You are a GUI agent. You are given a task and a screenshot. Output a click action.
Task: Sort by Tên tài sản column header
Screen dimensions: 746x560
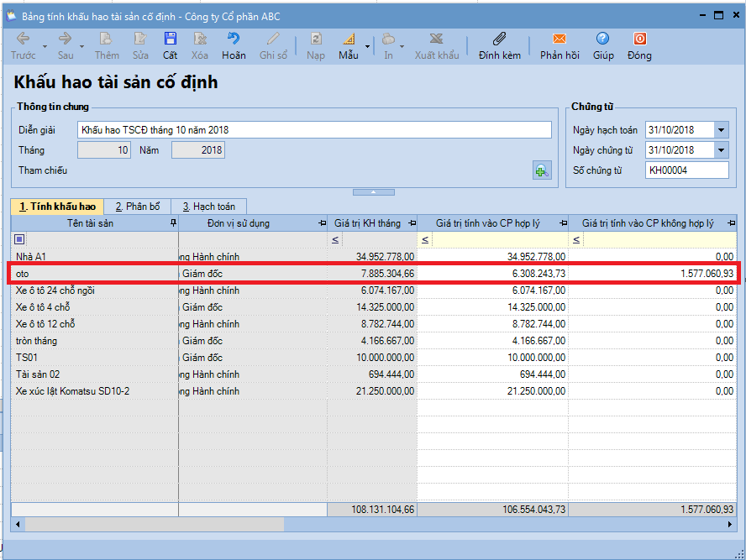(90, 223)
